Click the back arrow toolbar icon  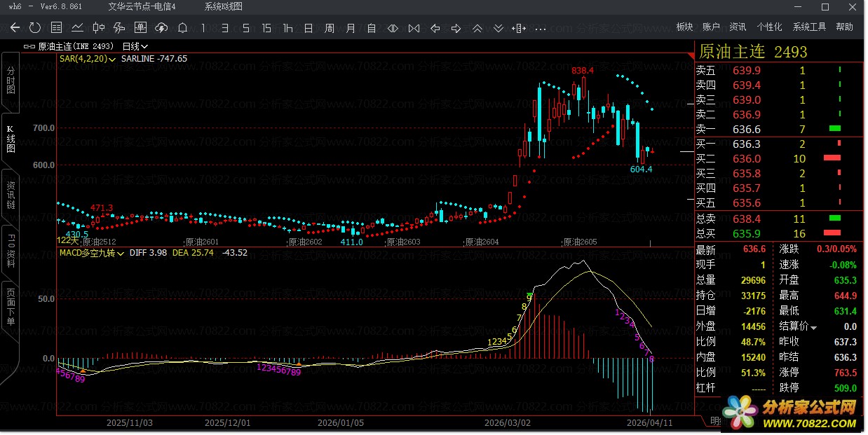point(15,28)
